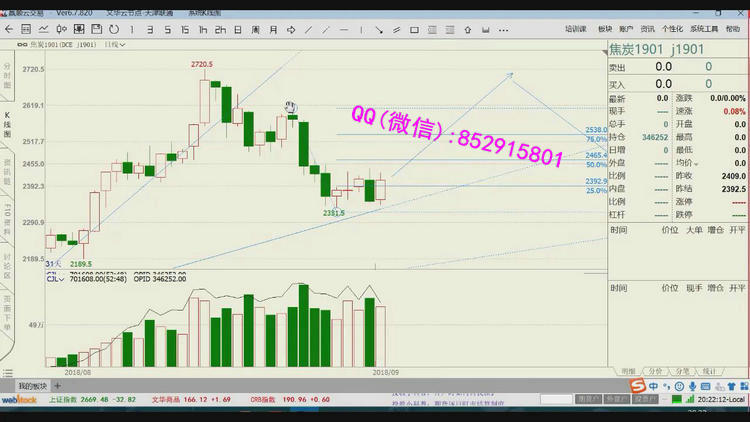Image resolution: width=750 pixels, height=422 pixels.
Task: Select the 我的板块 bottom tab
Action: pos(32,385)
